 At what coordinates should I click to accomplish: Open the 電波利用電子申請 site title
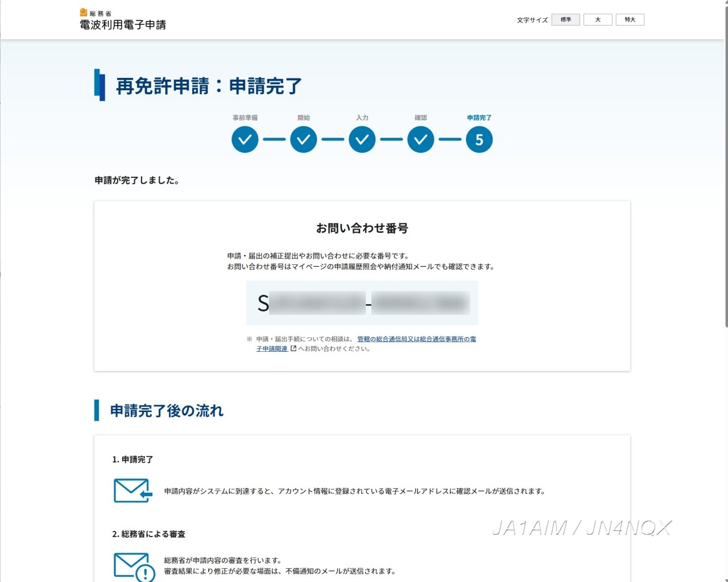coord(123,25)
